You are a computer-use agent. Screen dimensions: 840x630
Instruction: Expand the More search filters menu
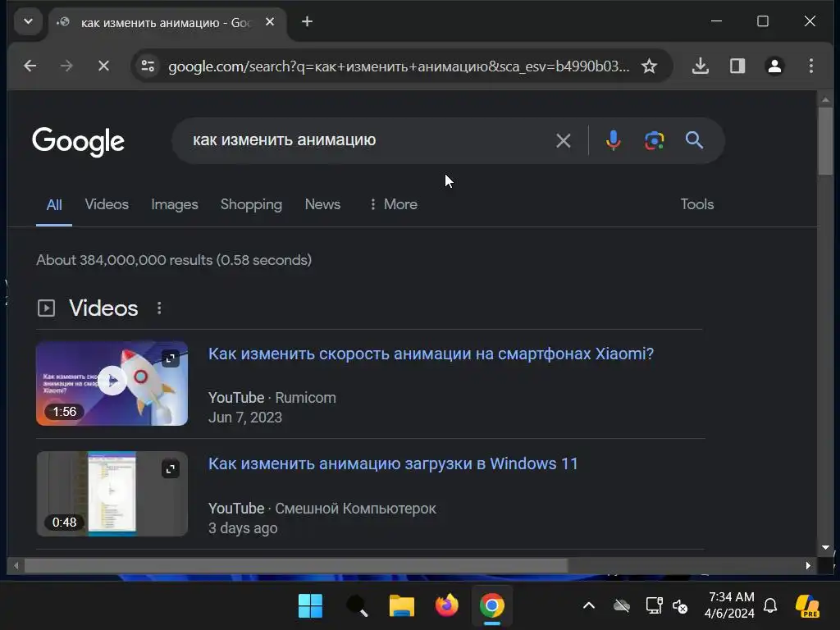[393, 204]
